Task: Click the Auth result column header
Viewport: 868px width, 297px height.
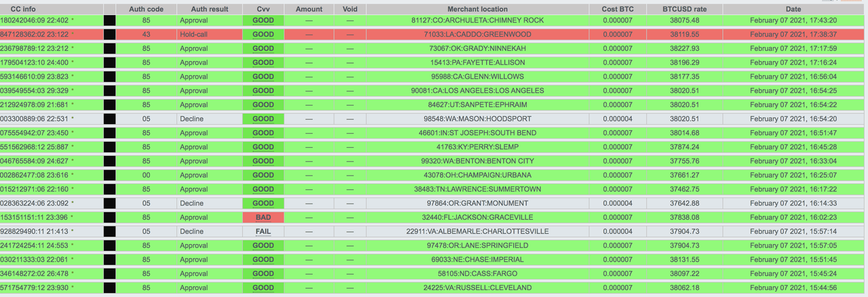Action: click(209, 9)
